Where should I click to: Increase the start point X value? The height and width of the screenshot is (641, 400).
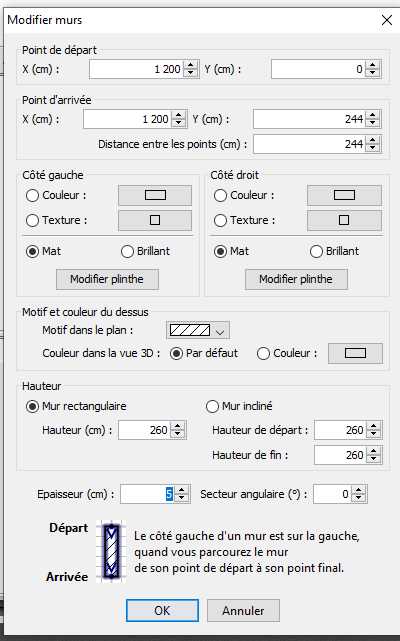pos(191,65)
